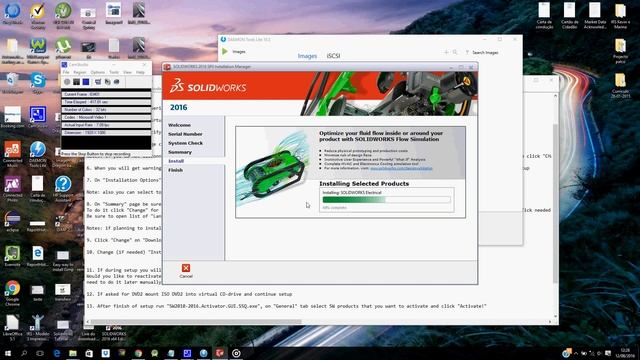The width and height of the screenshot is (640, 360).
Task: Click the Search Images field in DAEMON Tools
Action: click(485, 53)
